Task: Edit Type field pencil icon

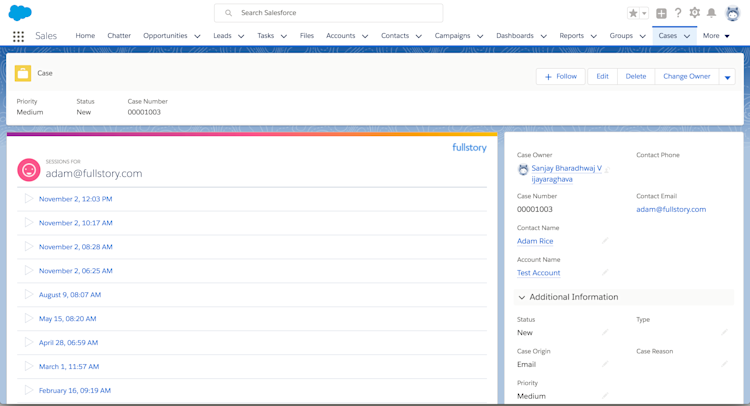Action: coord(725,332)
